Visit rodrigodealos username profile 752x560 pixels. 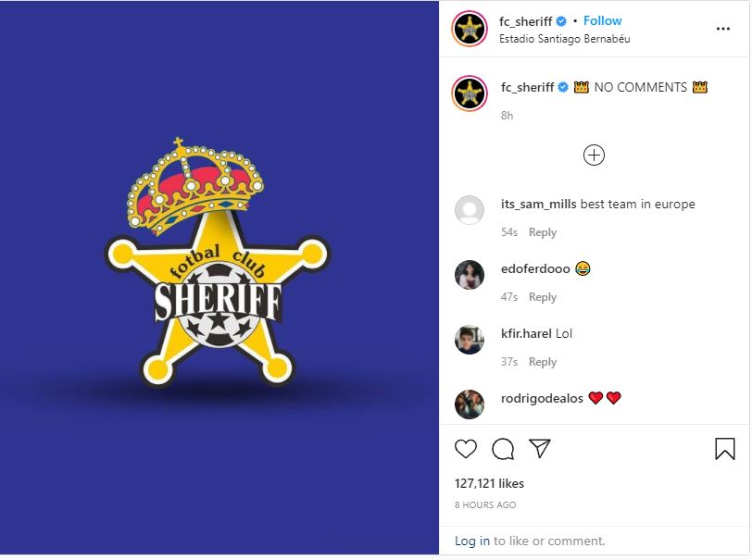click(x=542, y=398)
